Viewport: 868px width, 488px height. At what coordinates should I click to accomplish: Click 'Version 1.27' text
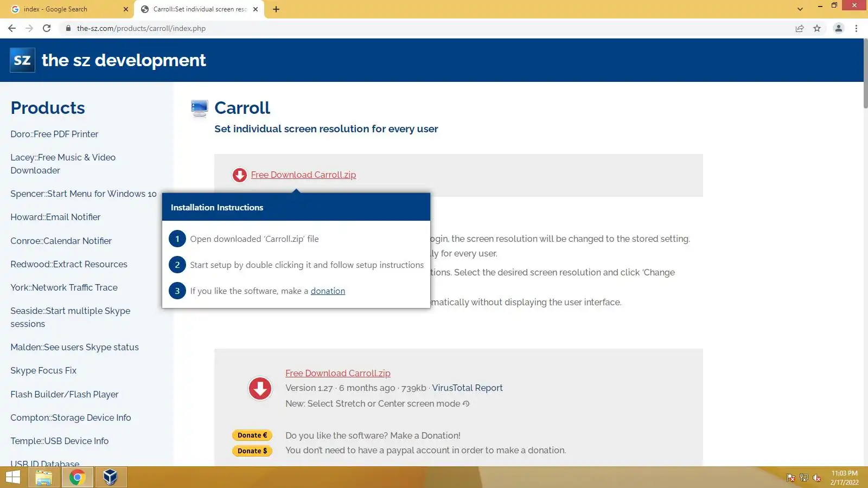pyautogui.click(x=309, y=388)
